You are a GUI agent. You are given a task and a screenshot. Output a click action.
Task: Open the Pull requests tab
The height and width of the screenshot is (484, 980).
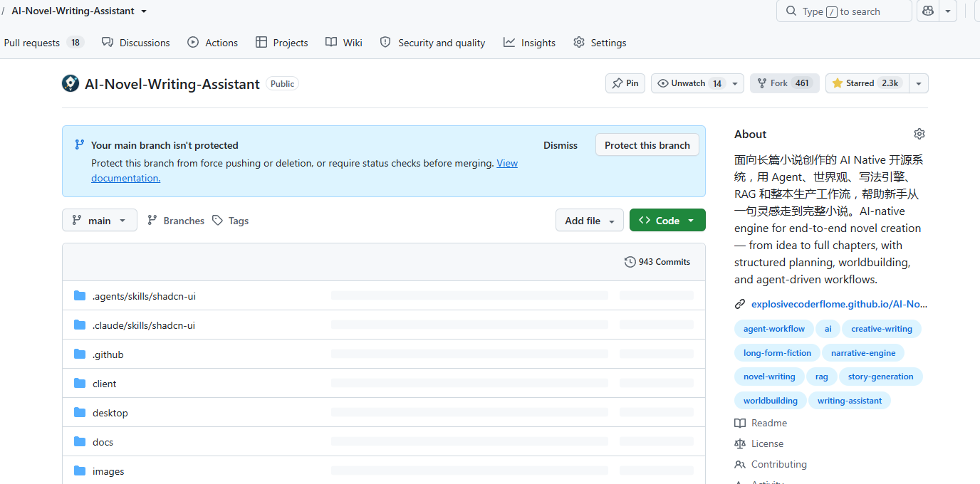click(43, 43)
